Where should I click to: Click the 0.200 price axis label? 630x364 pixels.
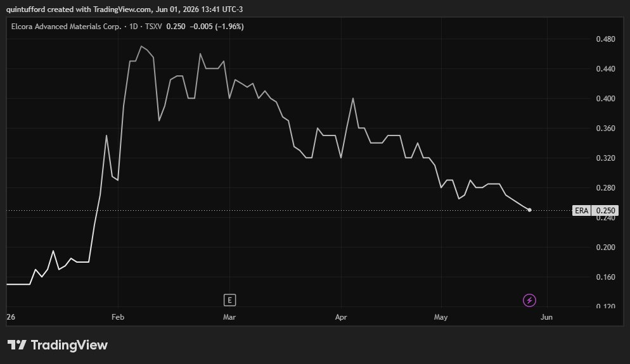point(605,248)
